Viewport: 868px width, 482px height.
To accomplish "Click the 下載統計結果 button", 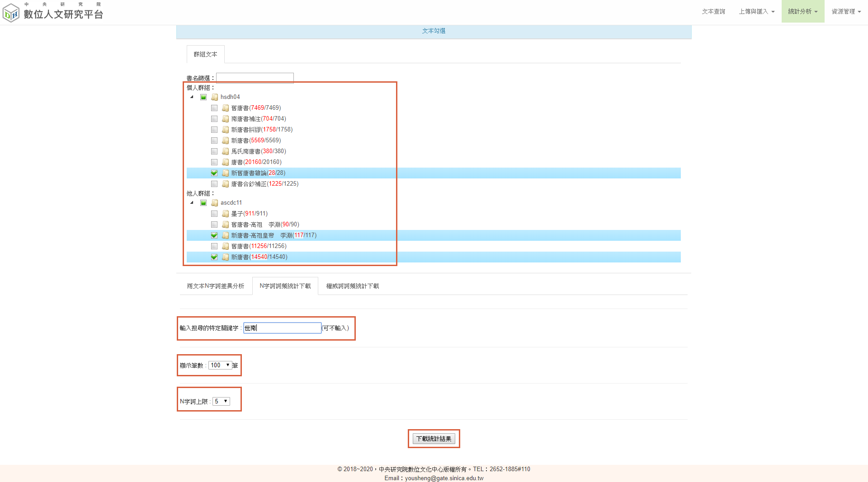I will click(434, 439).
